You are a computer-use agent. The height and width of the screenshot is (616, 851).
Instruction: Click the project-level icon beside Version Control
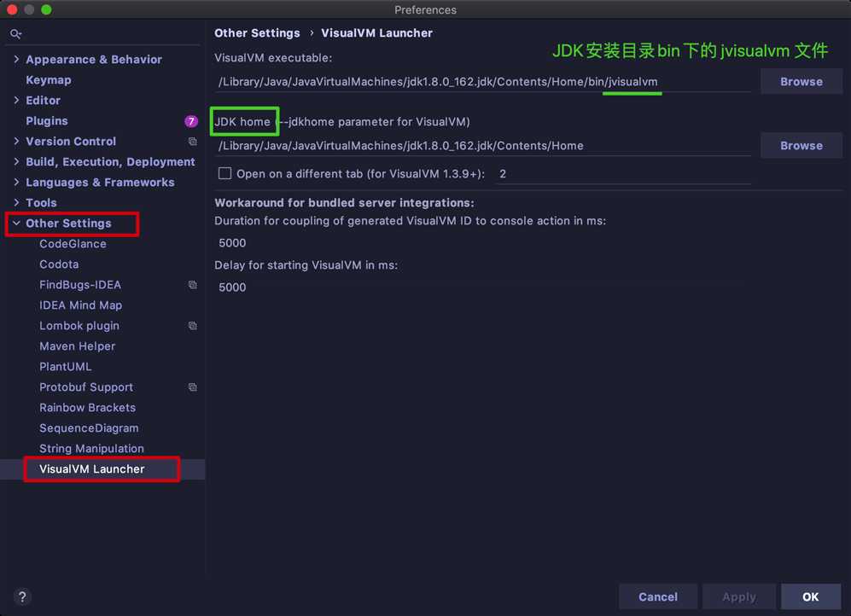click(193, 142)
